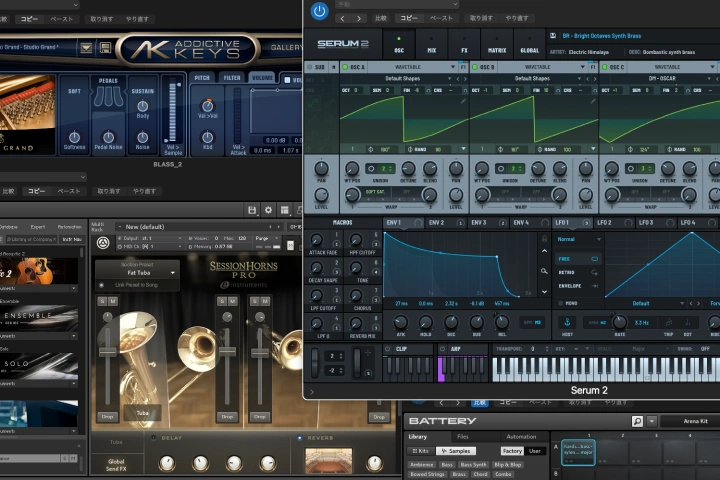Open the LFO shape Default dropdown
Viewport: 720px width, 480px height.
[x=646, y=303]
